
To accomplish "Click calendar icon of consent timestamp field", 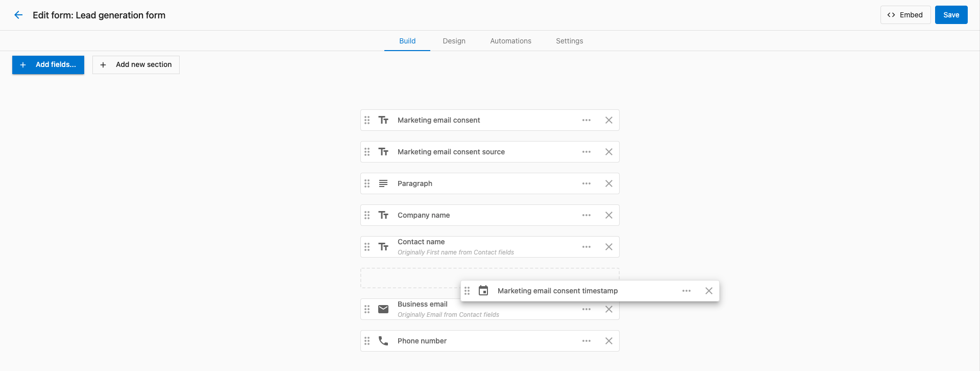I will (483, 291).
